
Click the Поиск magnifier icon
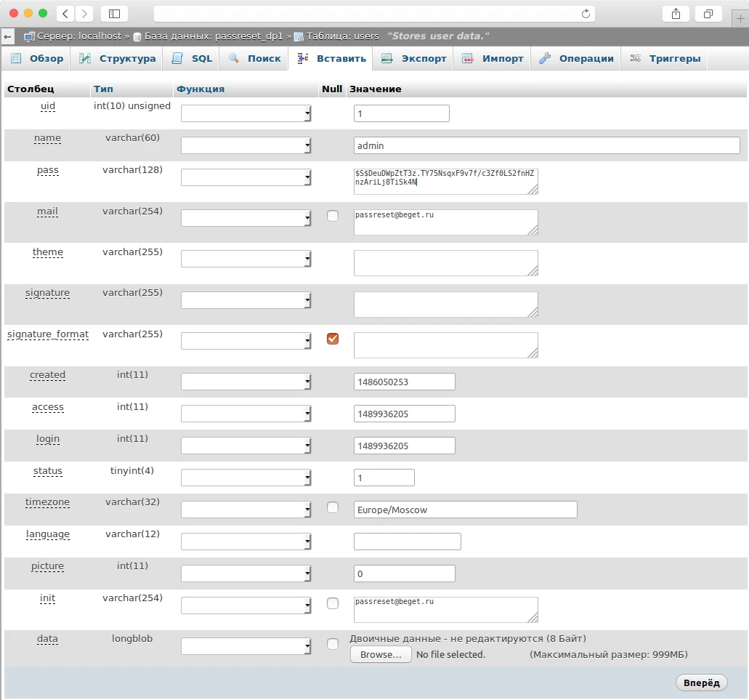233,59
